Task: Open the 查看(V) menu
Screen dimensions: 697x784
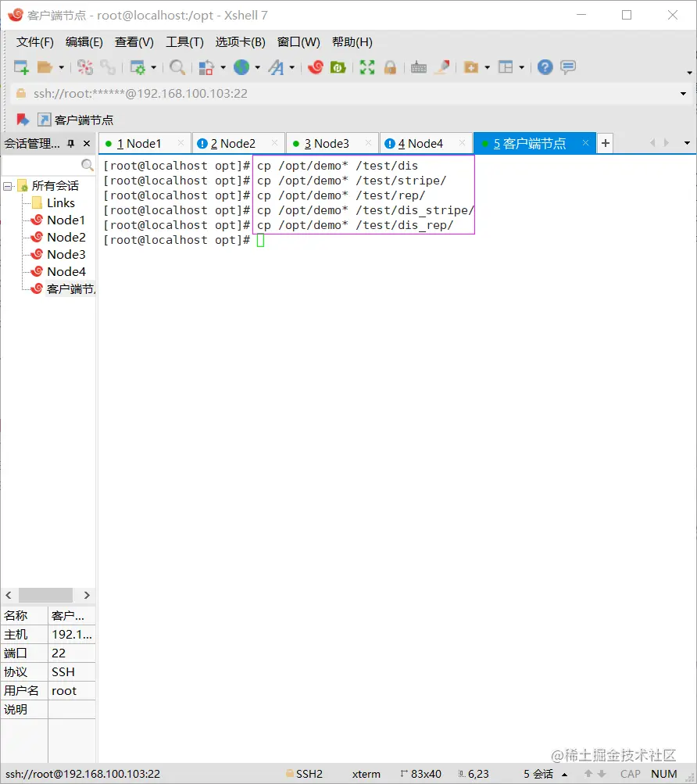Action: pyautogui.click(x=134, y=42)
